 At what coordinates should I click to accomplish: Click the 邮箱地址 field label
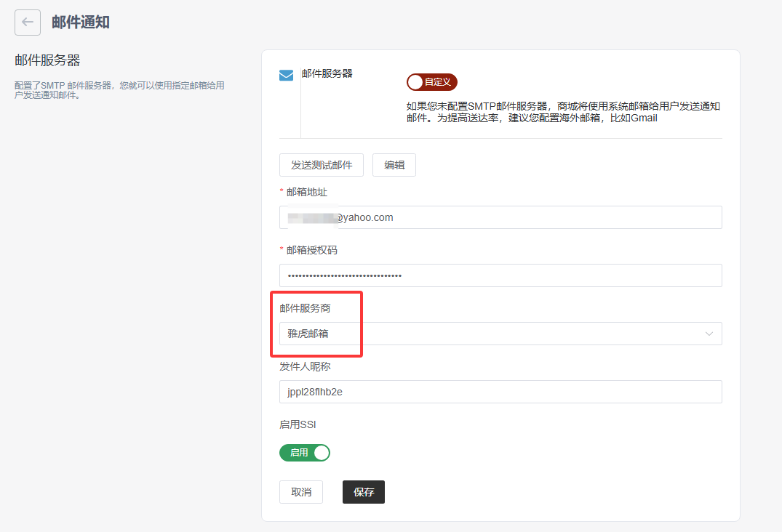tap(307, 192)
